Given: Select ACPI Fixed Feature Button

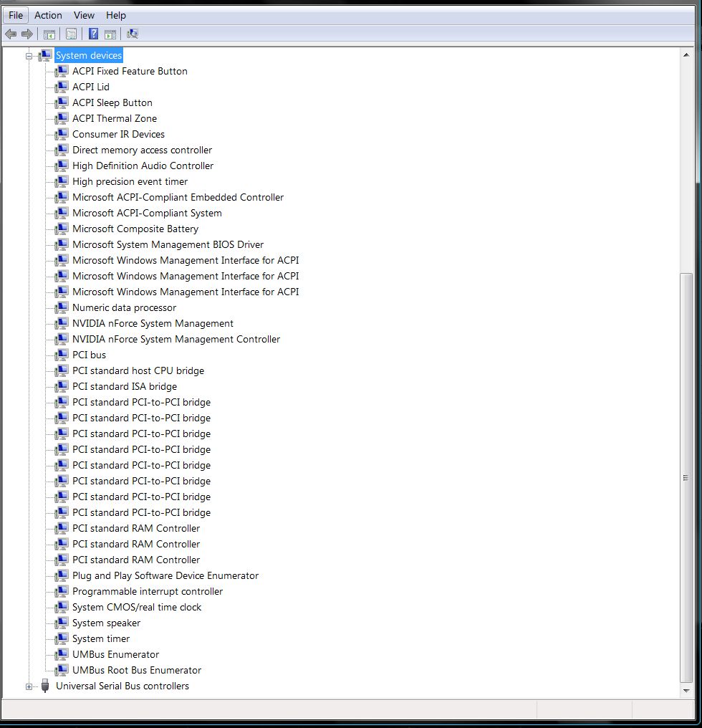Looking at the screenshot, I should (130, 71).
